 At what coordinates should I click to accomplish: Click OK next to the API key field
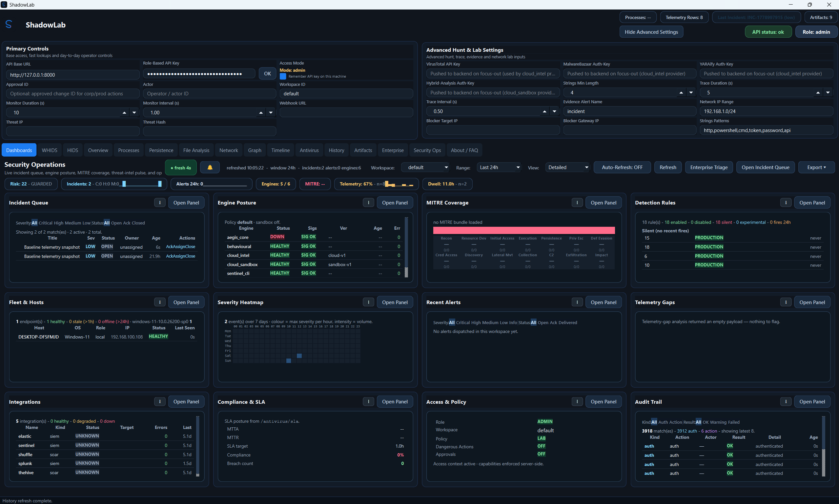coord(267,73)
